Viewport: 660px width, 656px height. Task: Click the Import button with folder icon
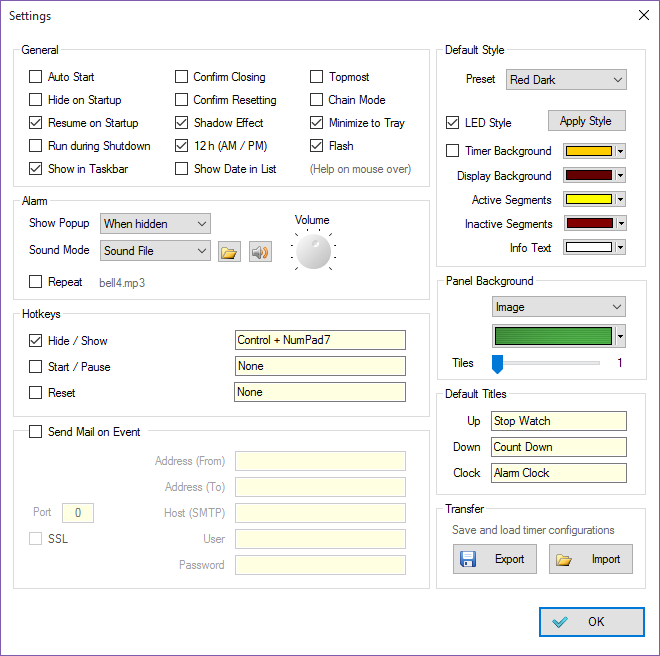[x=591, y=559]
